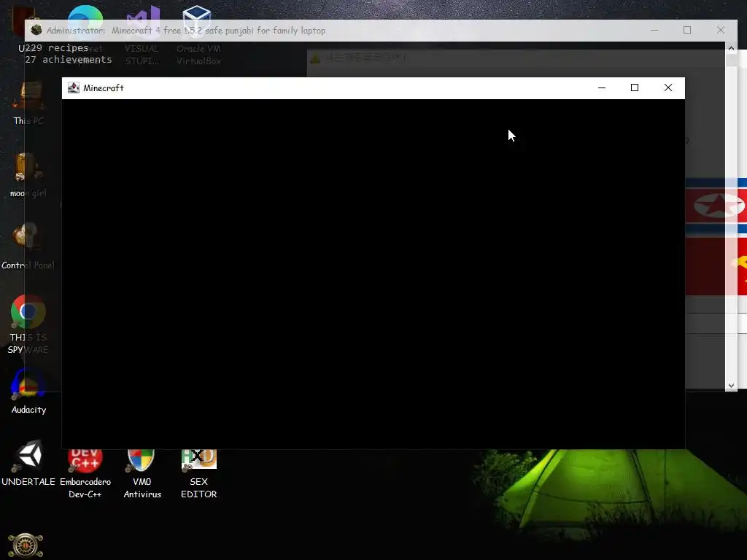
Task: Open the This PC desktop icon
Action: coord(28,104)
